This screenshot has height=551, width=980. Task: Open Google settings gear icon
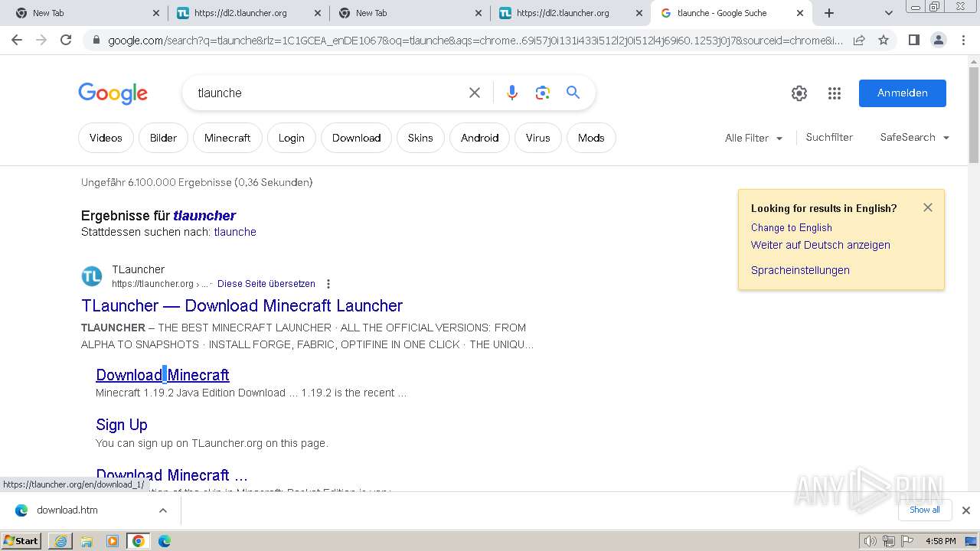(x=799, y=93)
